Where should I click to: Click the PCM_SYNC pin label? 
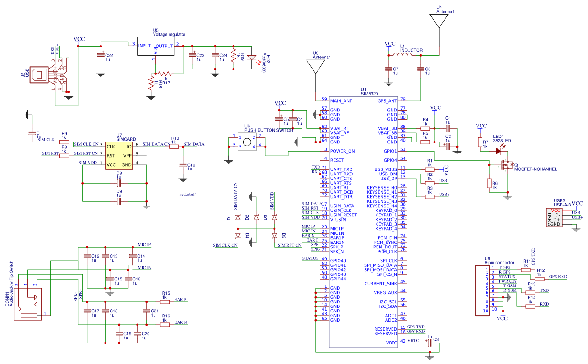pyautogui.click(x=387, y=243)
